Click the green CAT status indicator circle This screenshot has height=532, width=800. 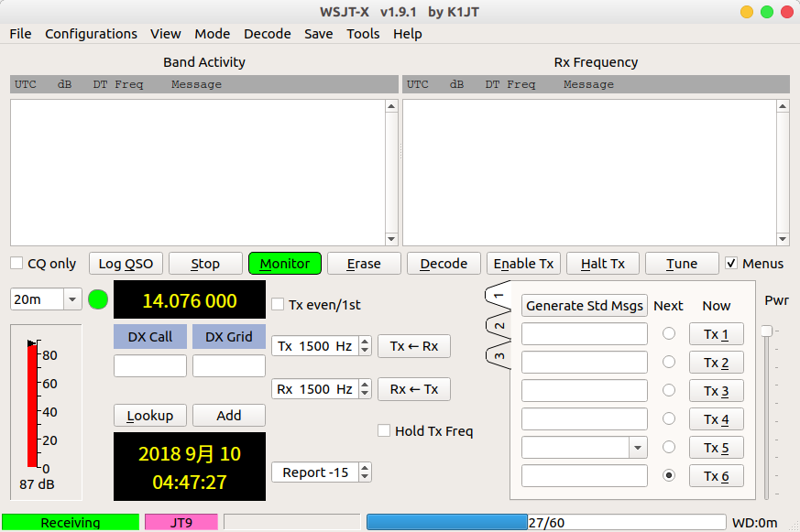(x=98, y=299)
